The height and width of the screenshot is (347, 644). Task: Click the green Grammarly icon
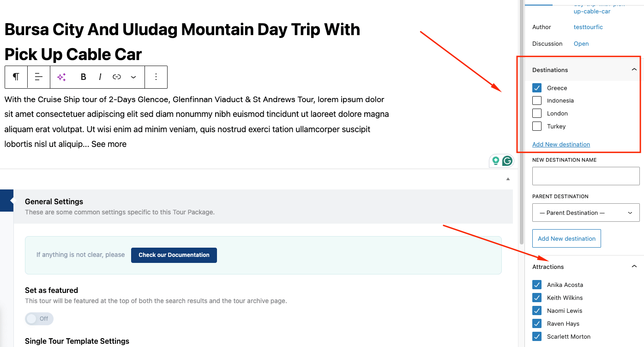507,161
